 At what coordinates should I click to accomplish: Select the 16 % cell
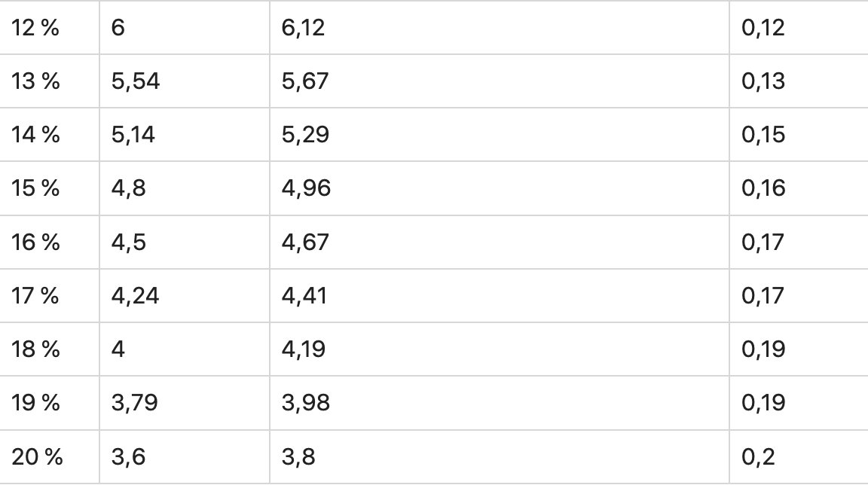(35, 242)
